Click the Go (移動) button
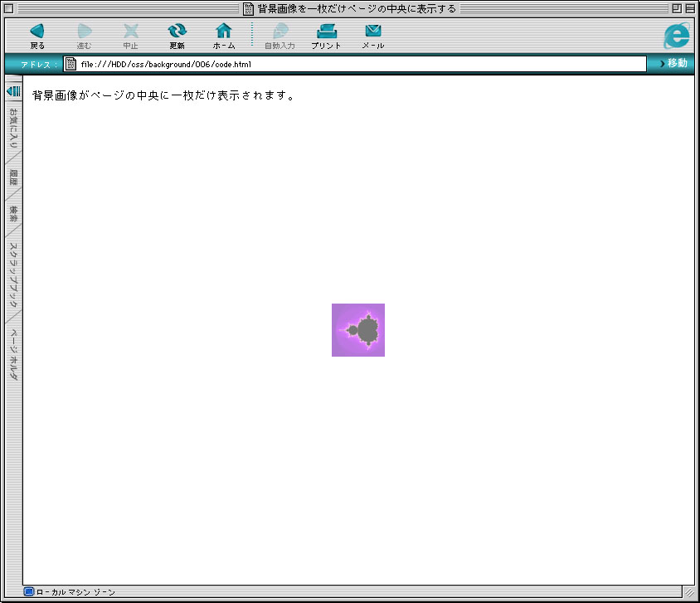 (x=673, y=64)
